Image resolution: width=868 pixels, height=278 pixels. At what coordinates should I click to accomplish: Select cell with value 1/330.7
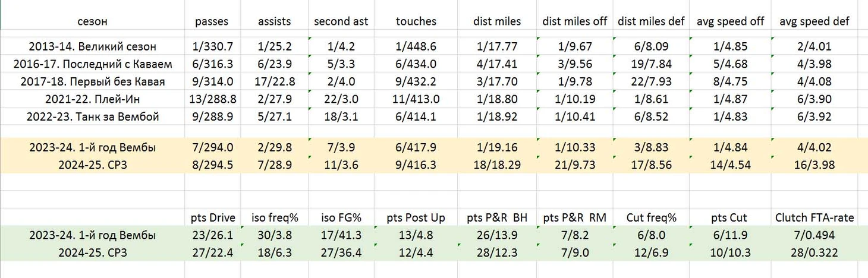[212, 46]
